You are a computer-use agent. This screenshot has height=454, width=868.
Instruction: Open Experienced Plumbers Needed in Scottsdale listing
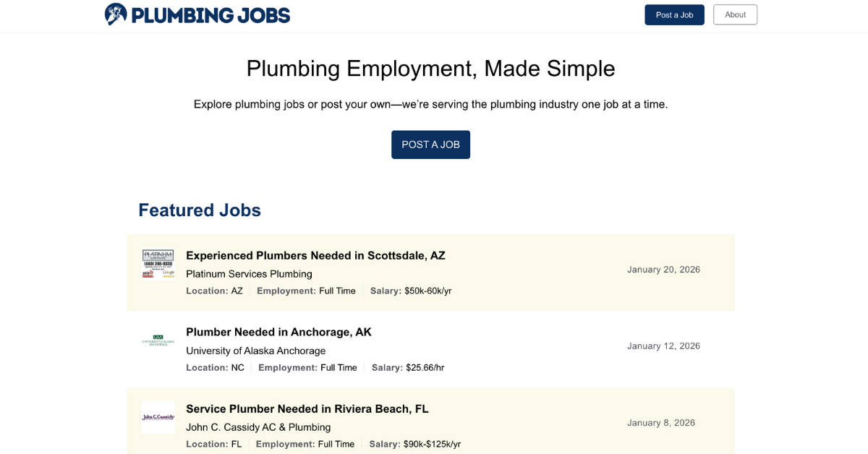(315, 255)
